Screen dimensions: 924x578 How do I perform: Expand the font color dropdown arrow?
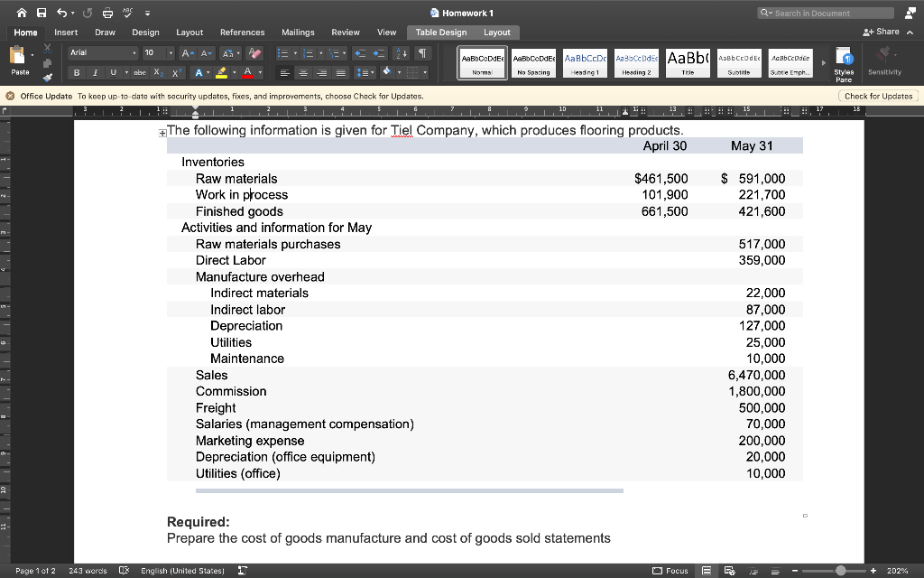(258, 73)
